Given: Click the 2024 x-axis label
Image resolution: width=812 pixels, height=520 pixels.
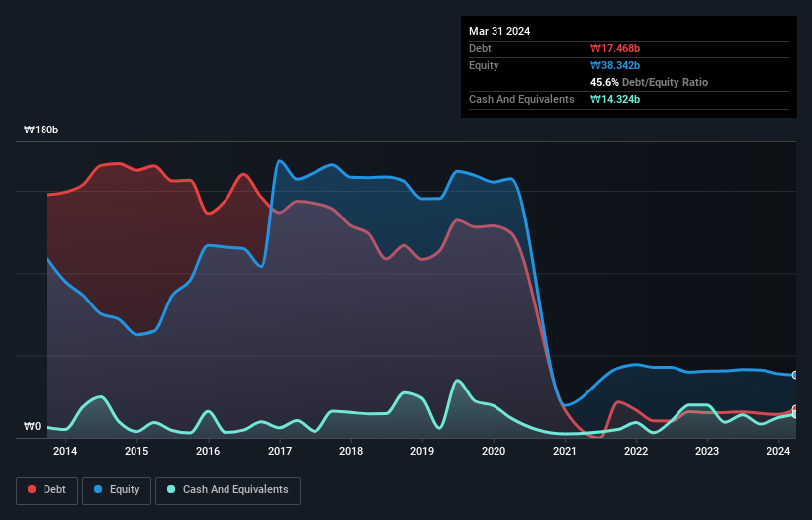Looking at the screenshot, I should pos(778,451).
